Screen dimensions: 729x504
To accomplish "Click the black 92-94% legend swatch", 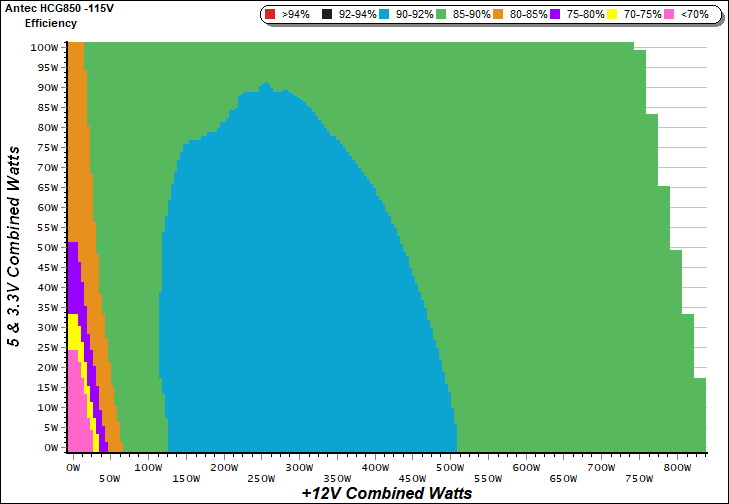I will (x=326, y=15).
